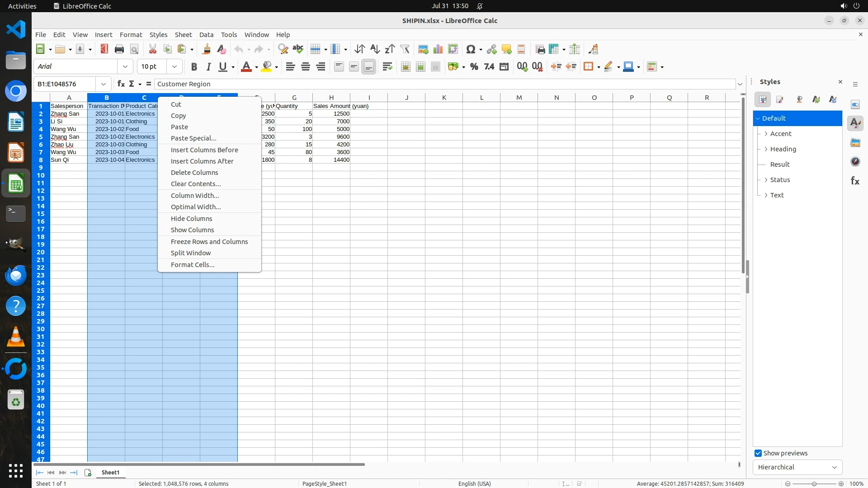868x488 pixels.
Task: Open Functions deck in sidebar
Action: pos(855,181)
